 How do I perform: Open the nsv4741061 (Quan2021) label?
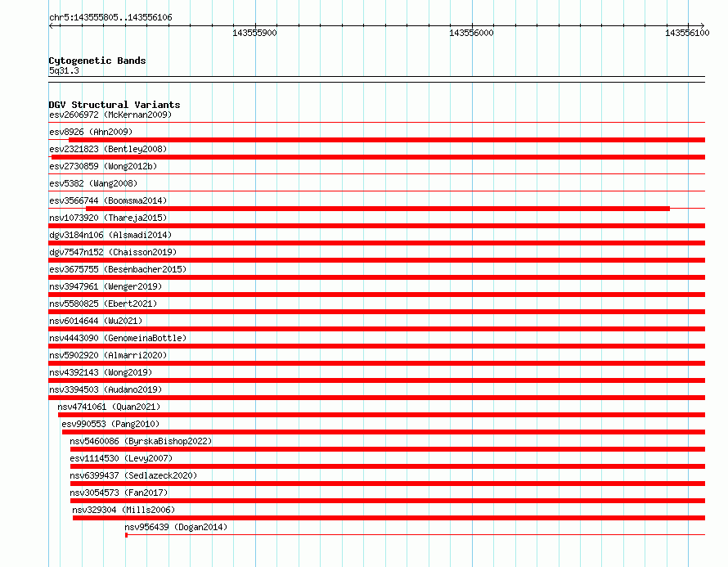pos(109,407)
